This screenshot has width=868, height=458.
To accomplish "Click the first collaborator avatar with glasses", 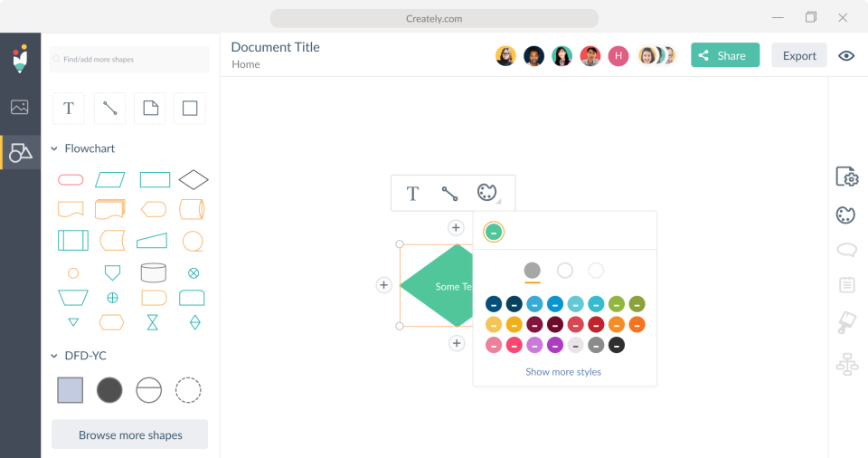I will [505, 56].
